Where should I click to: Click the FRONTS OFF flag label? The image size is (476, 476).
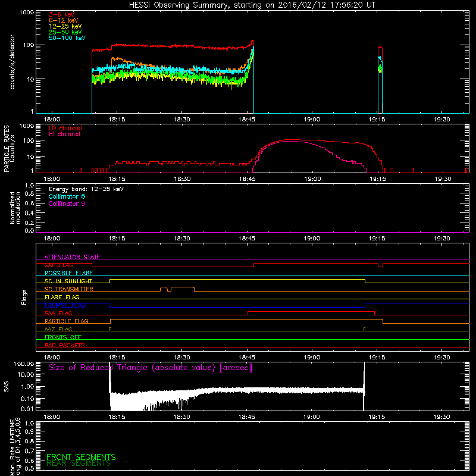(x=63, y=337)
